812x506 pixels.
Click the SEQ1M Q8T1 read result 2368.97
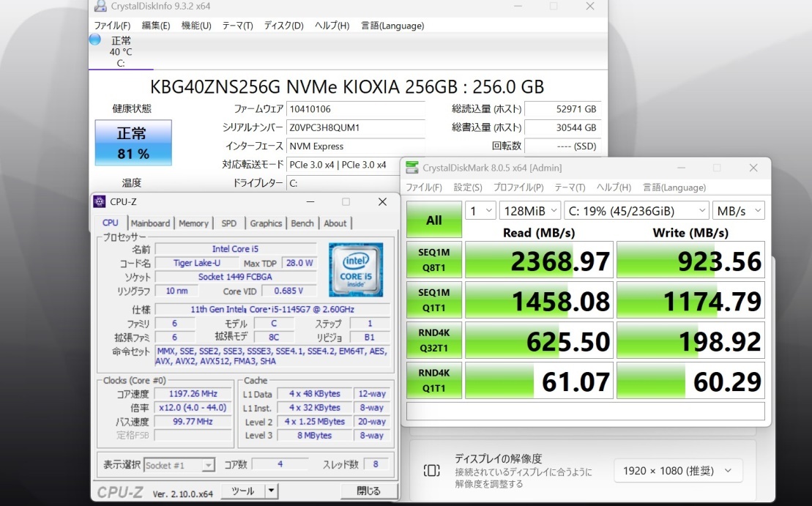539,260
